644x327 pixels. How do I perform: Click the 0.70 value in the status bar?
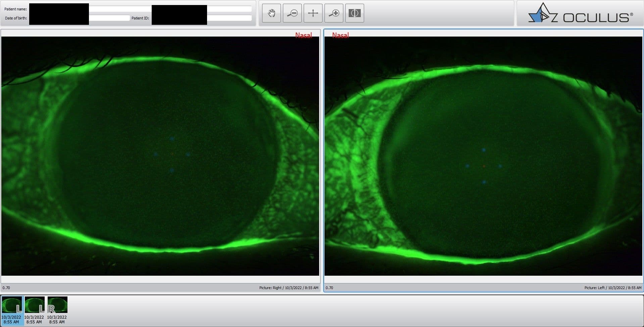coord(6,288)
